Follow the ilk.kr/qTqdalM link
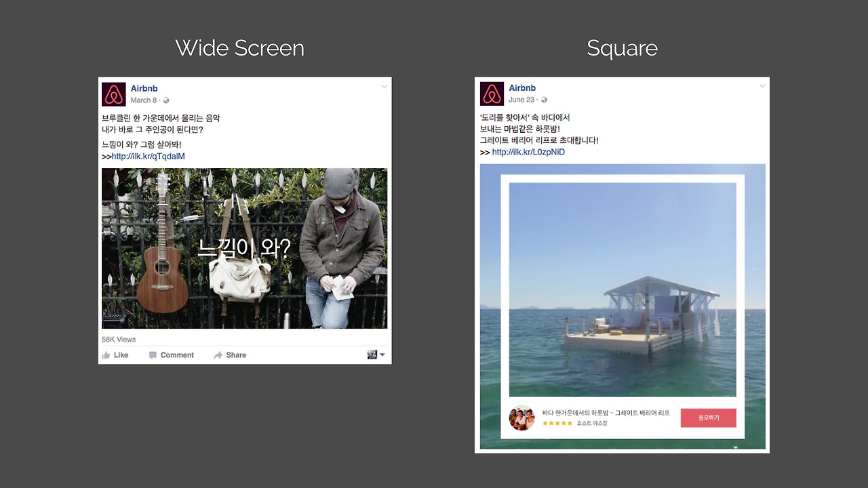 click(148, 157)
